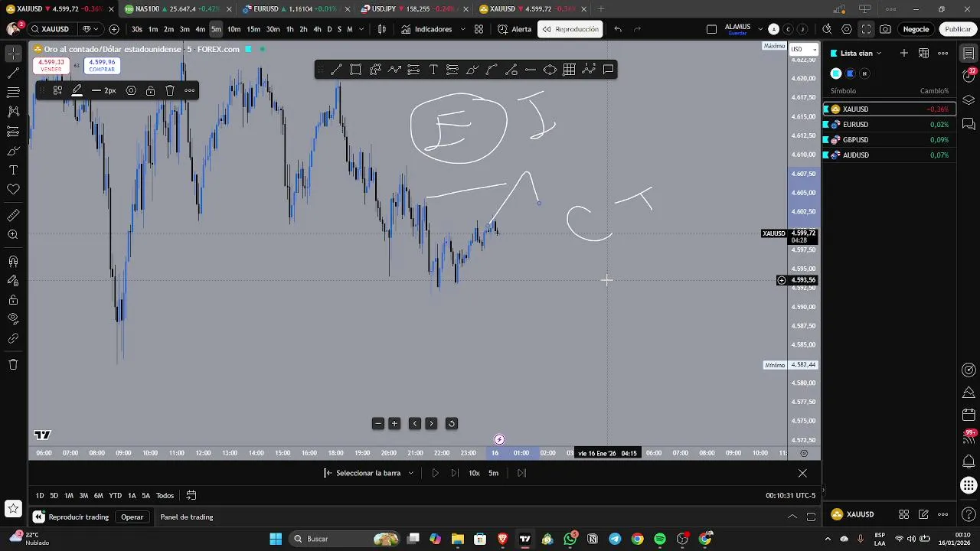
Task: Select the 1D date range
Action: [x=40, y=495]
